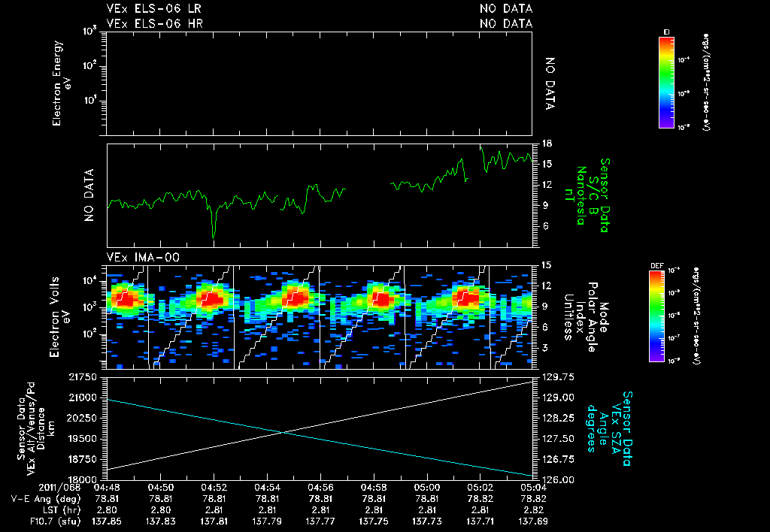Click the 126.75 SZA axis tick
770x532 pixels.
[559, 459]
